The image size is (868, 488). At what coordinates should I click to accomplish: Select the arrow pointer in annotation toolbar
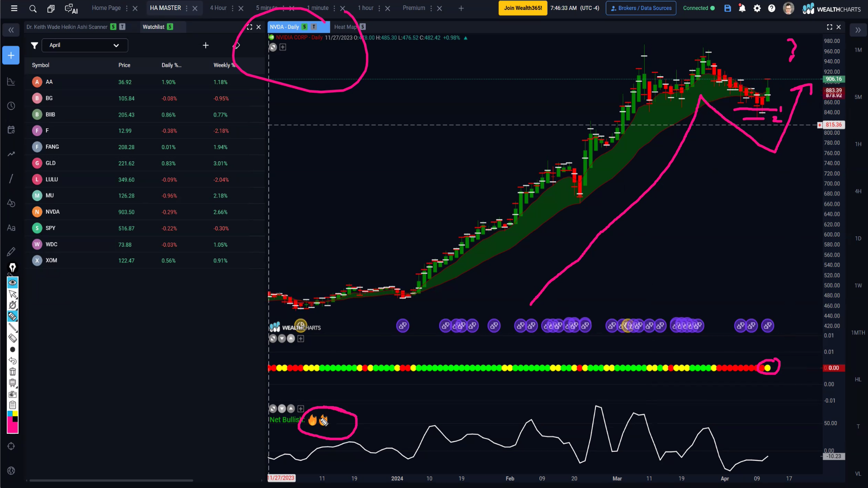click(13, 294)
